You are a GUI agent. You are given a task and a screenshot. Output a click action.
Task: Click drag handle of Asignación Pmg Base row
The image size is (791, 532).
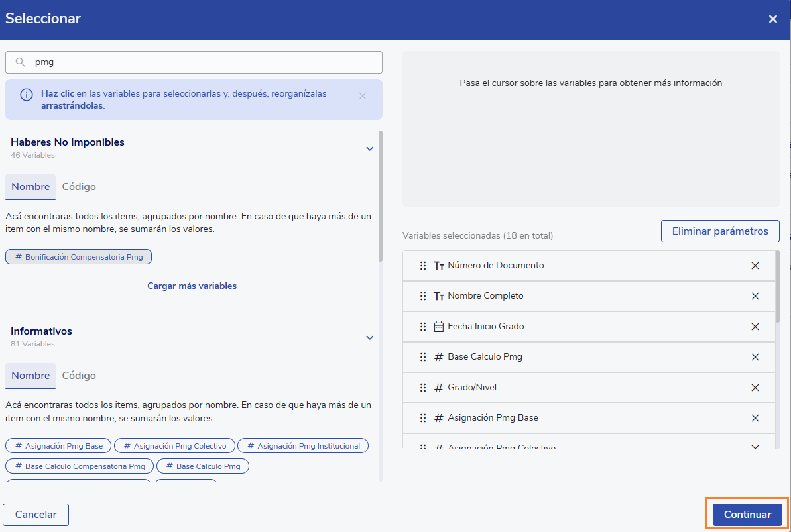[x=423, y=418]
